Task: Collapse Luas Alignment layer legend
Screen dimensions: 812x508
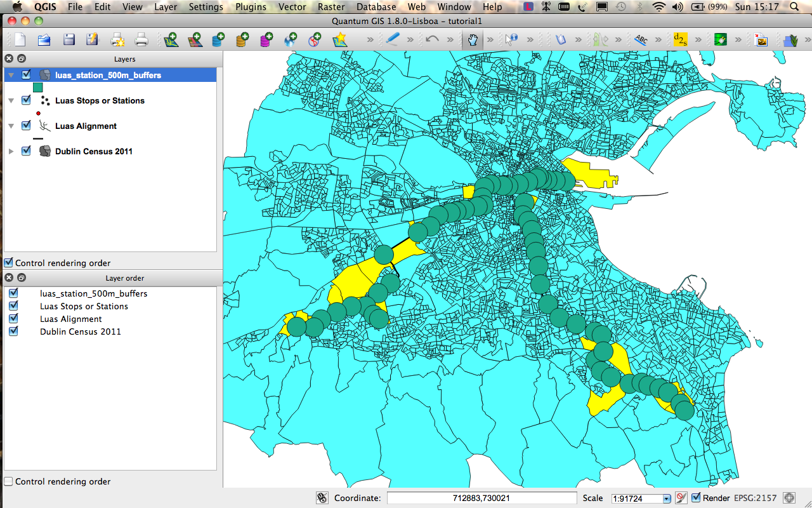Action: pyautogui.click(x=11, y=126)
